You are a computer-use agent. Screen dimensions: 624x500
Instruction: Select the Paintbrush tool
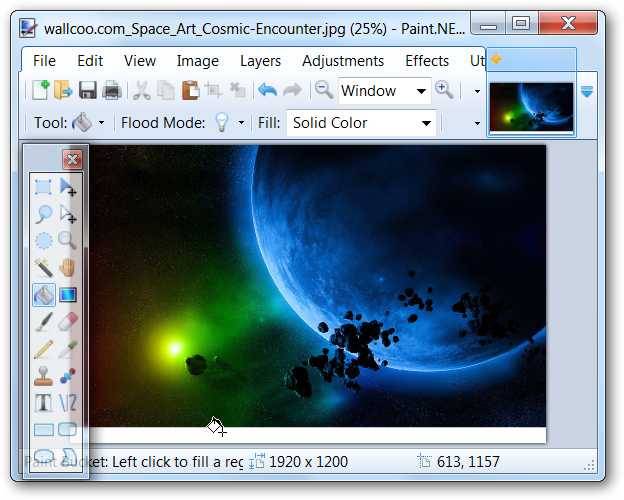click(x=43, y=322)
